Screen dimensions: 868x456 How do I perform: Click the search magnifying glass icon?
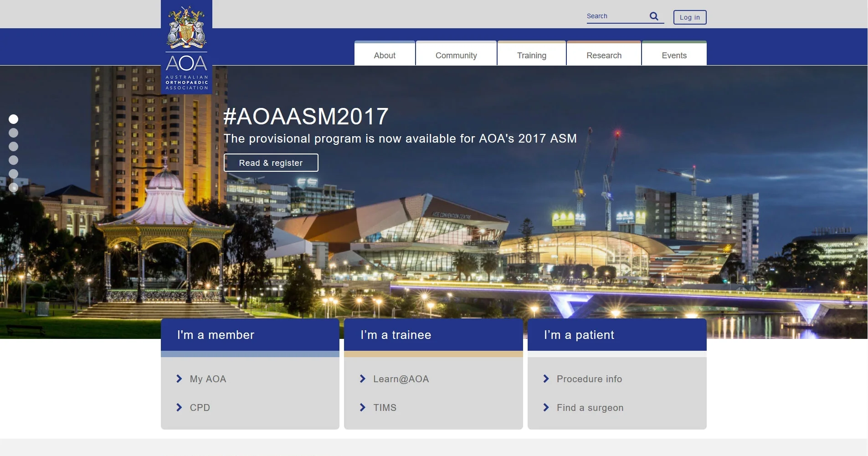point(653,16)
